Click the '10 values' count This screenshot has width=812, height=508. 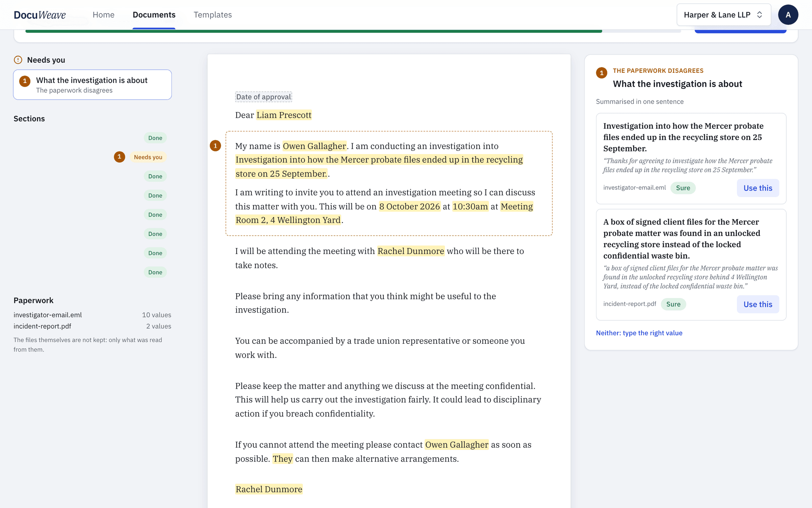[x=157, y=315]
